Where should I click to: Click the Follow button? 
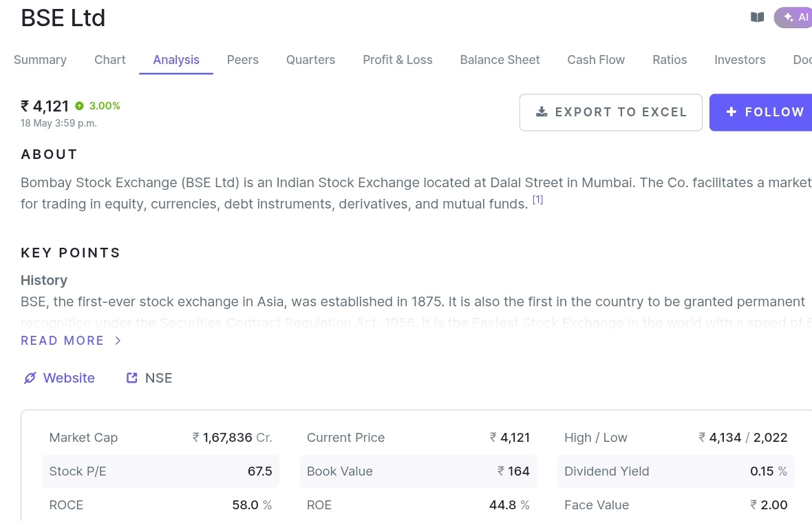pyautogui.click(x=760, y=112)
